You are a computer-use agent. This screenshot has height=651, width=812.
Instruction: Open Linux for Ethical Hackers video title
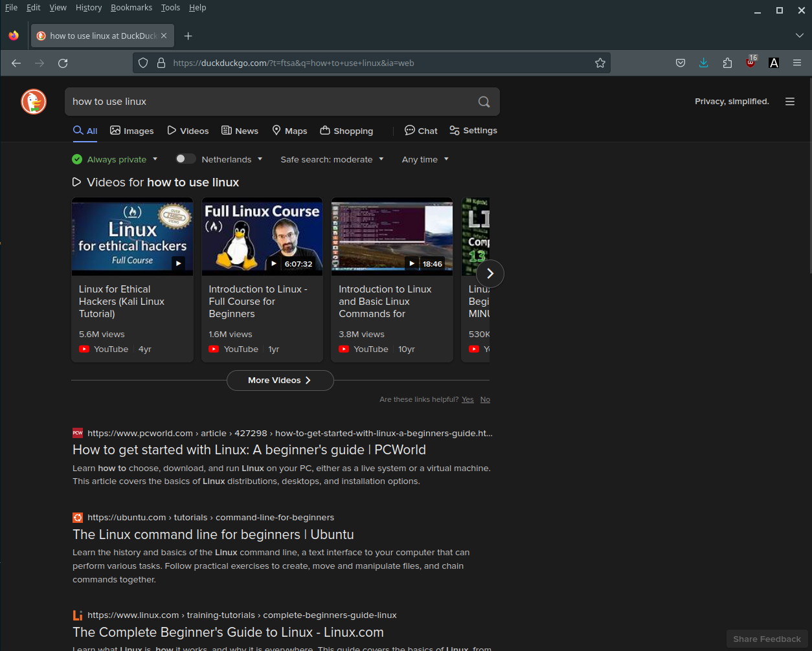pyautogui.click(x=122, y=302)
